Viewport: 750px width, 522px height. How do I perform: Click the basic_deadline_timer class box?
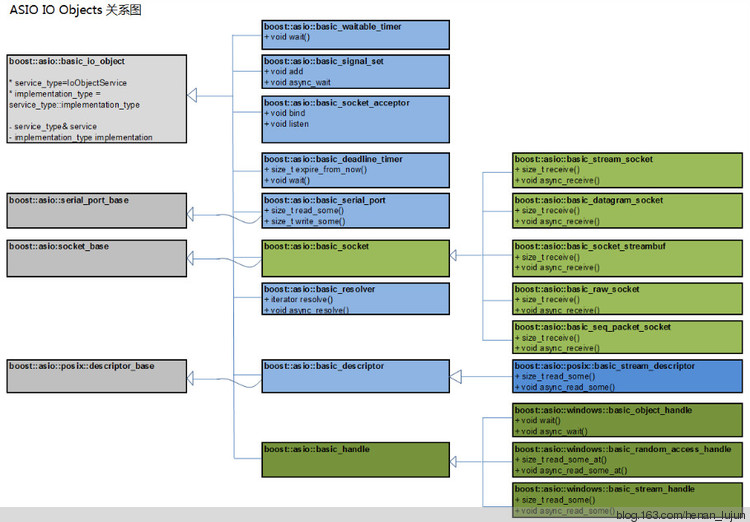355,169
